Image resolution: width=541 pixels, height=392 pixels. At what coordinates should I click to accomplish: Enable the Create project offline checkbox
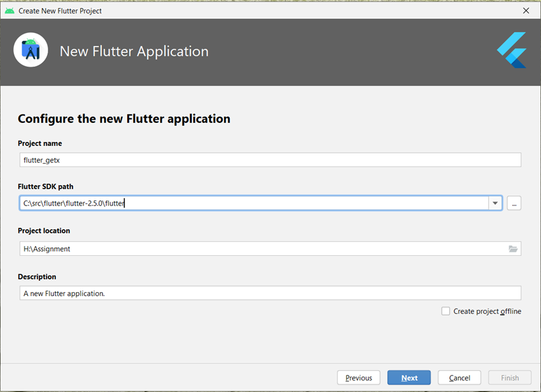tap(446, 311)
